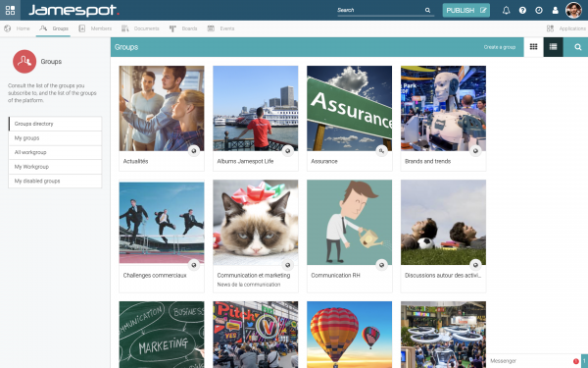Click the globe badge on Albums Jamespot Life
This screenshot has height=368, width=588.
point(287,151)
